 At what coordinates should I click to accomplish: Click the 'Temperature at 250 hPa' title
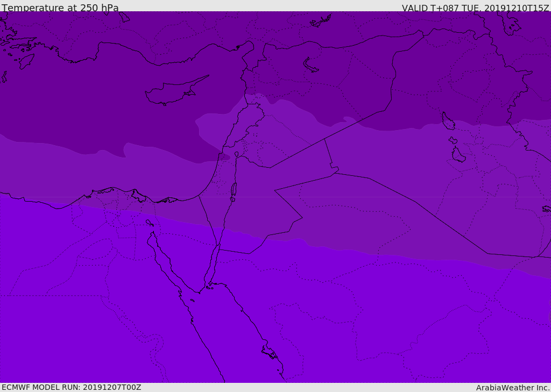coord(60,8)
